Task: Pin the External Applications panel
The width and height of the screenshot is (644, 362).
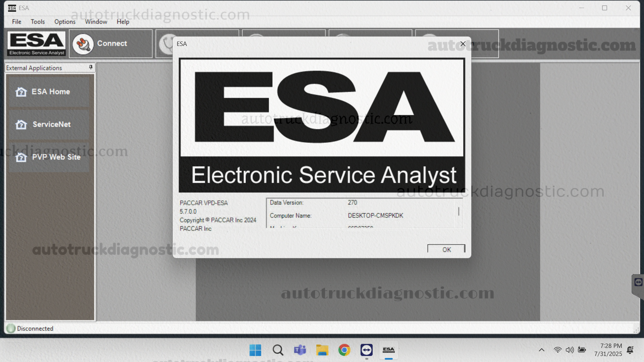Action: 91,67
